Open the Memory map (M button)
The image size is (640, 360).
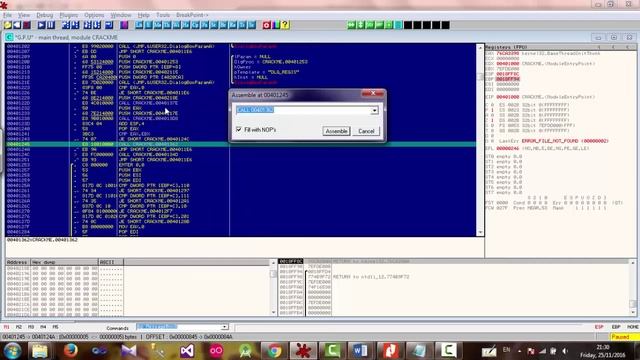(158, 25)
